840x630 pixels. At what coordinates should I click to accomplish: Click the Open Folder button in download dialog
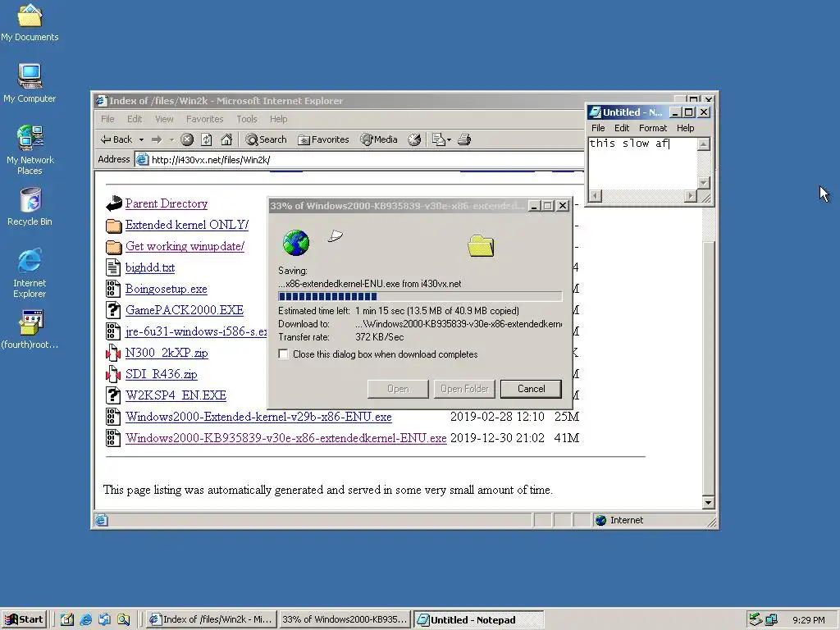click(464, 389)
